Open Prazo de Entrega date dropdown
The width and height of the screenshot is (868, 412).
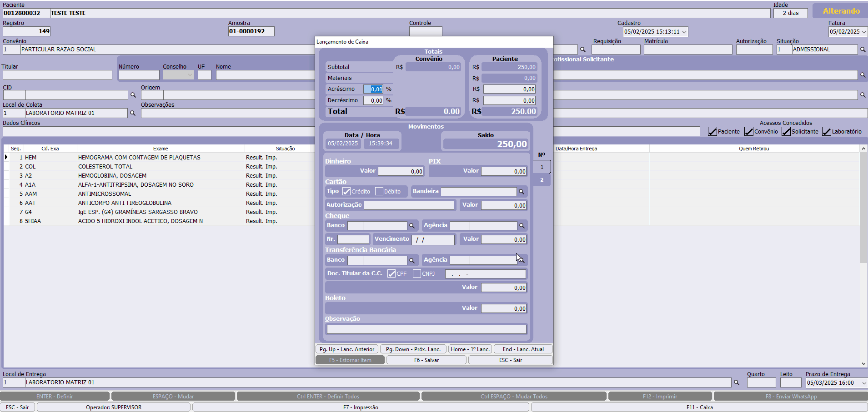coord(864,383)
